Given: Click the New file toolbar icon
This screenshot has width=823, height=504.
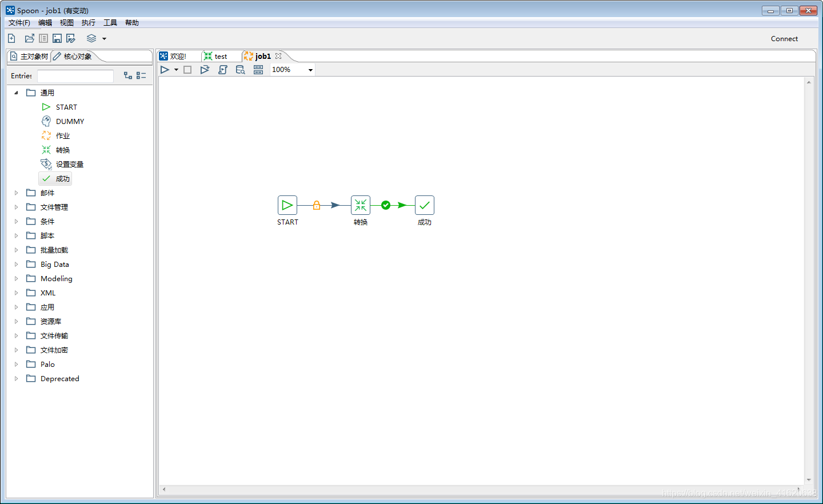Looking at the screenshot, I should (x=11, y=38).
